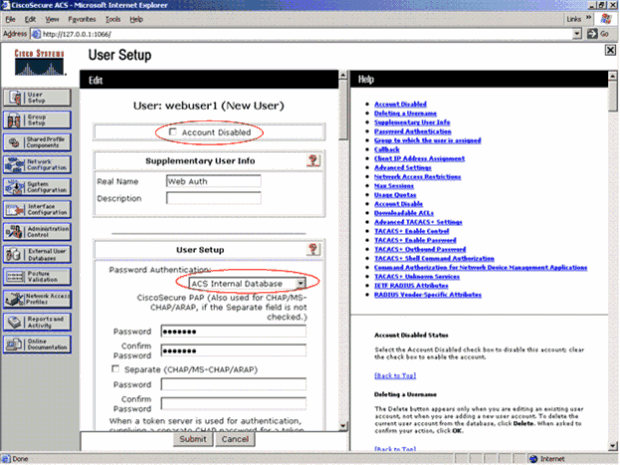Screen dimensions: 620x465
Task: Open Account Disabled help link
Action: 400,104
